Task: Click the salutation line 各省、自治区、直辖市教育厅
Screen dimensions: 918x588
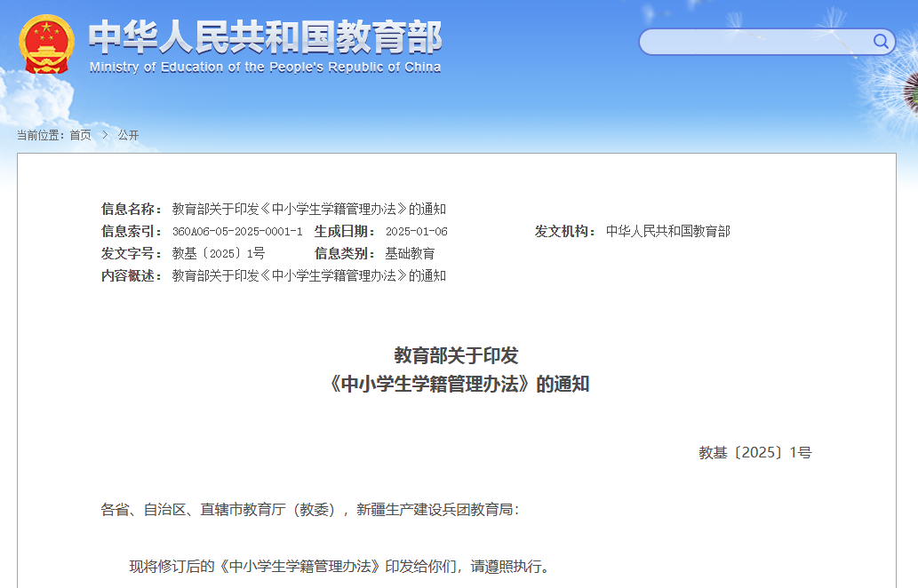Action: click(310, 510)
